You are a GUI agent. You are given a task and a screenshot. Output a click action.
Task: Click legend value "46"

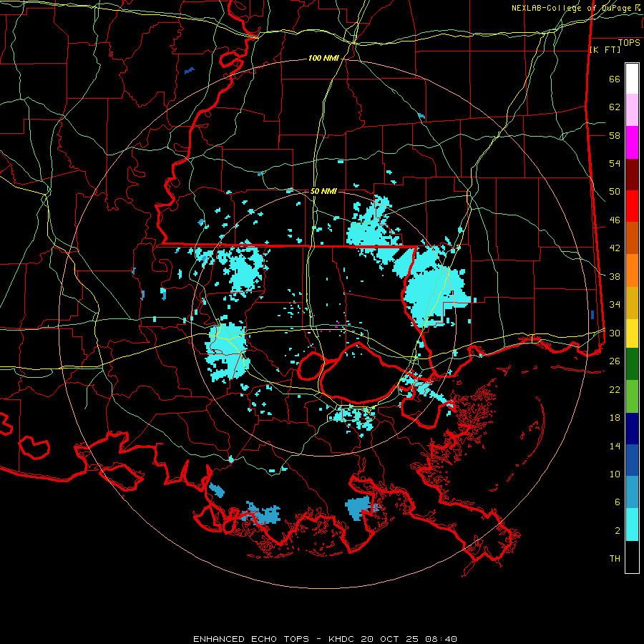click(x=615, y=220)
